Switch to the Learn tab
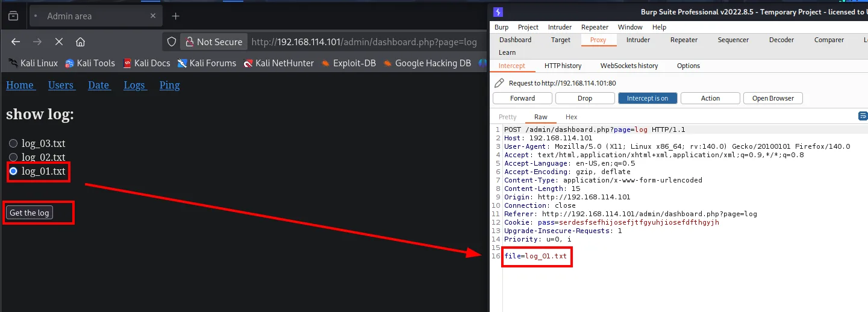This screenshot has height=312, width=868. click(507, 52)
